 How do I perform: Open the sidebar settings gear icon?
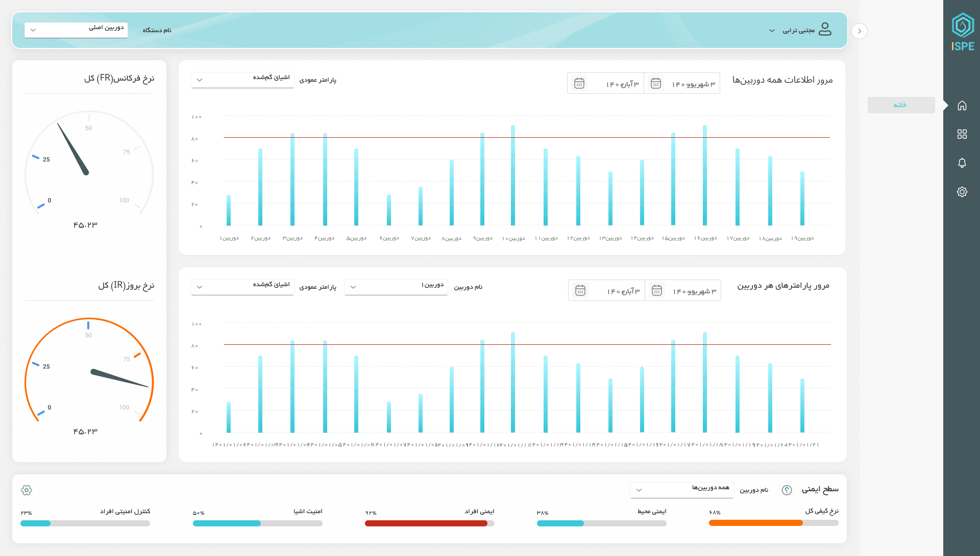click(962, 192)
